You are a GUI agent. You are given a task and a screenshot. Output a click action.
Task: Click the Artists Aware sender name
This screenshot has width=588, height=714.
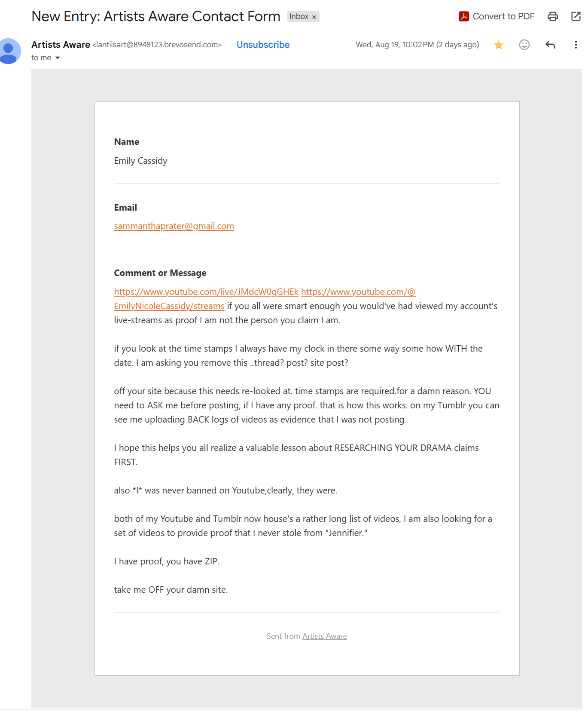click(x=61, y=45)
